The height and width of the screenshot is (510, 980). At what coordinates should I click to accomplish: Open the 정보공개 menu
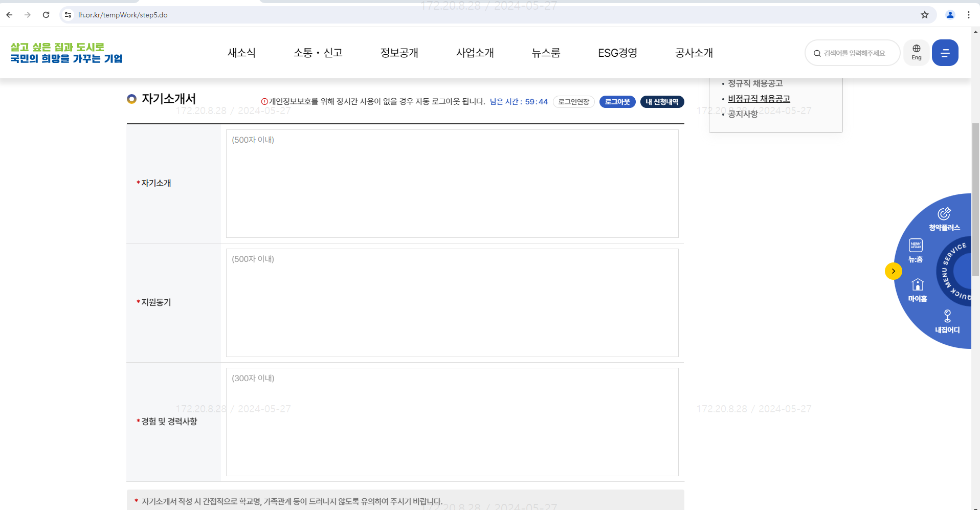coord(399,53)
